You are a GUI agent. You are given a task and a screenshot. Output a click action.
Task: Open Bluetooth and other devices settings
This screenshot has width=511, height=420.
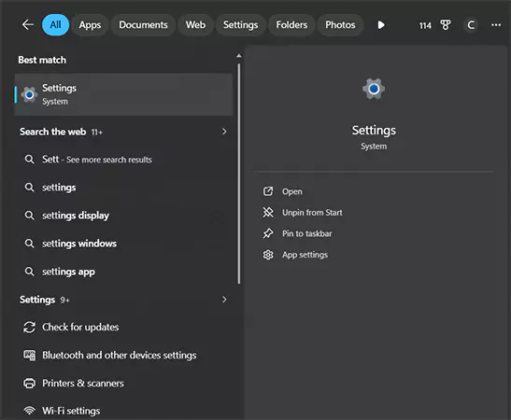[x=123, y=356]
